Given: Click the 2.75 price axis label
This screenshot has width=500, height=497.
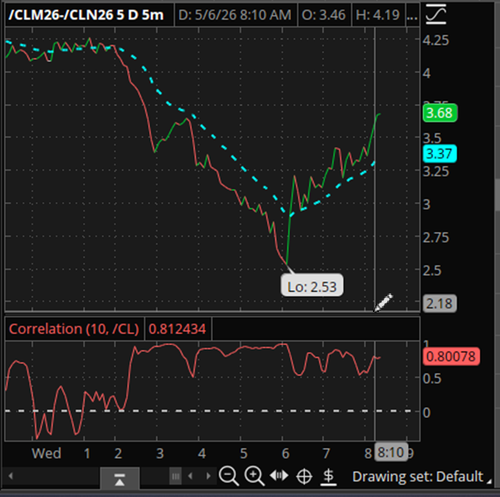Looking at the screenshot, I should [436, 238].
